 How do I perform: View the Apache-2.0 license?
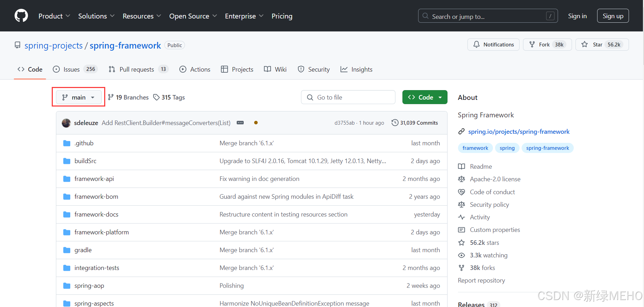[489, 179]
